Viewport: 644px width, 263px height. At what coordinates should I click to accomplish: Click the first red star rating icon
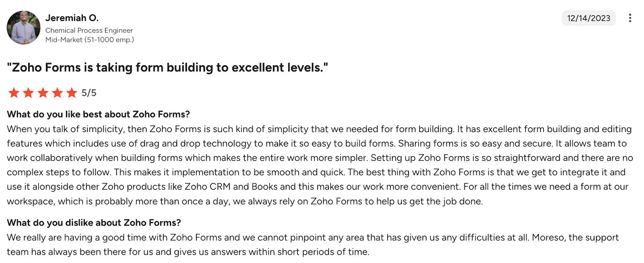(13, 93)
